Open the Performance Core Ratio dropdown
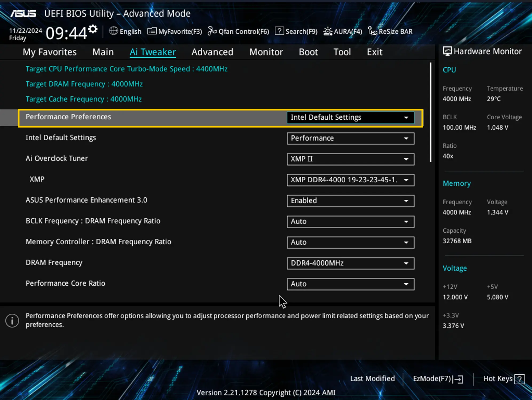This screenshot has width=532, height=400. click(350, 284)
